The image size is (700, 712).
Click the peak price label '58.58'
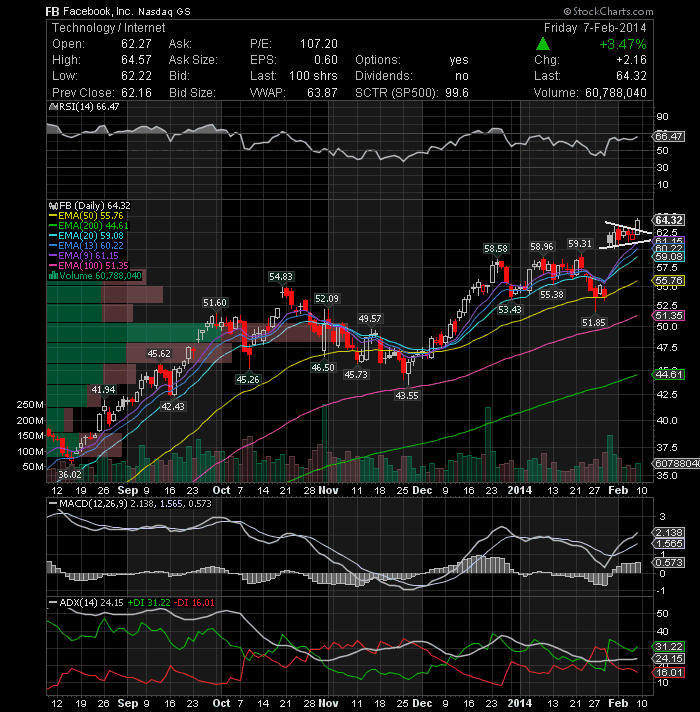[x=495, y=248]
